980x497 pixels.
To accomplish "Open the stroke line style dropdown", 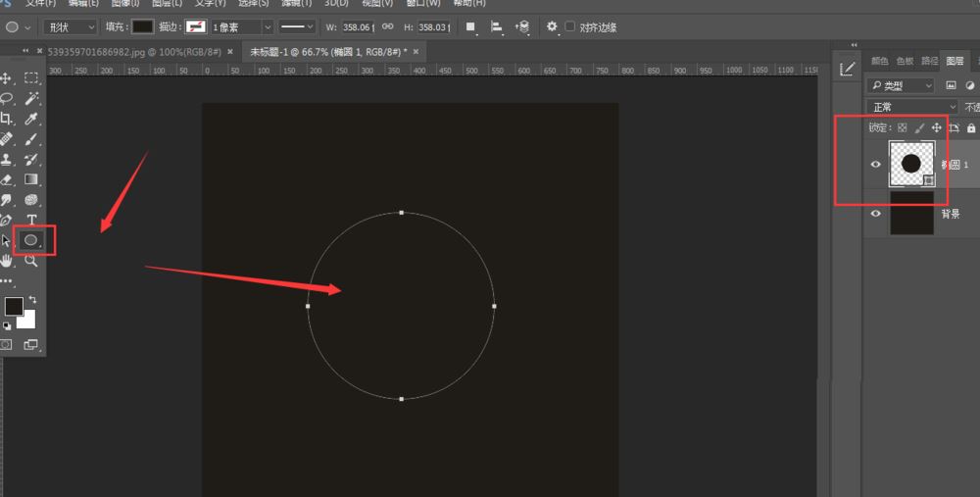I will pos(297,26).
